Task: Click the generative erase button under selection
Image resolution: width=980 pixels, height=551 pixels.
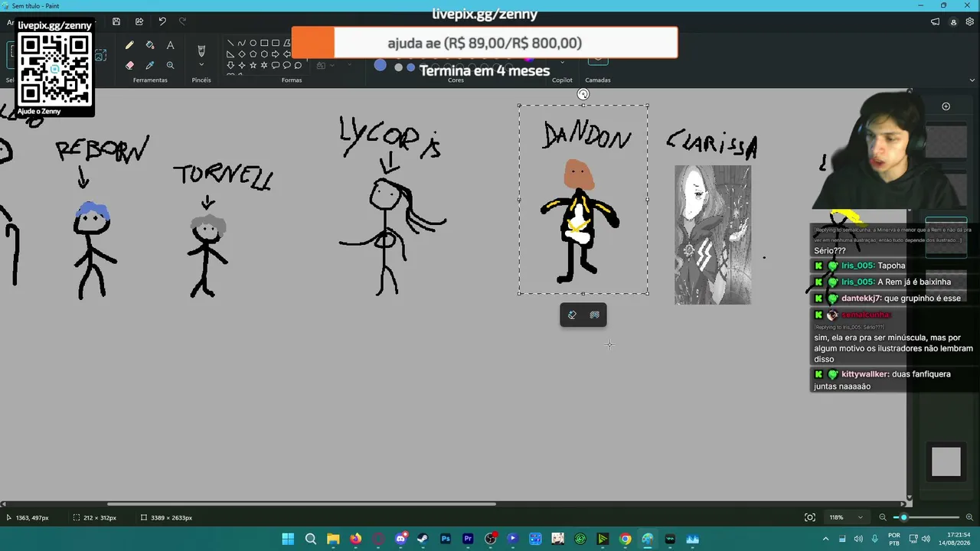Action: 572,315
